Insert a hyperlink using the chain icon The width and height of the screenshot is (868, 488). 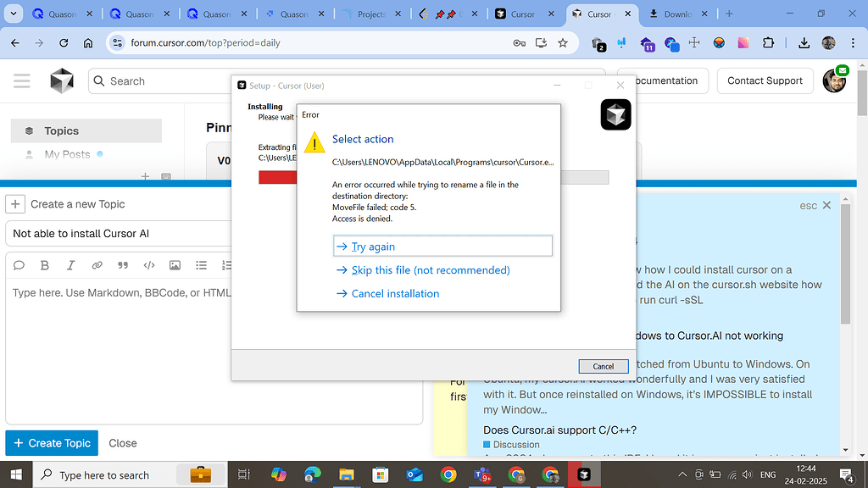coord(97,265)
